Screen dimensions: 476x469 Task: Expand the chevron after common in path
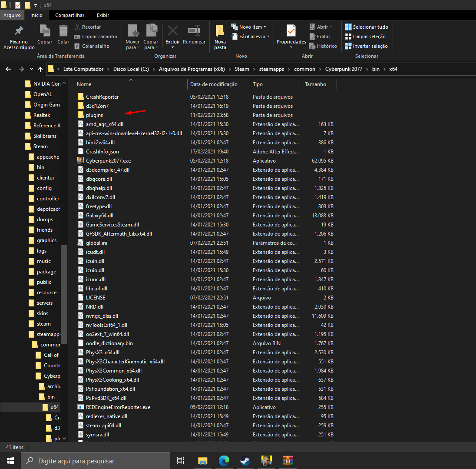coord(320,69)
